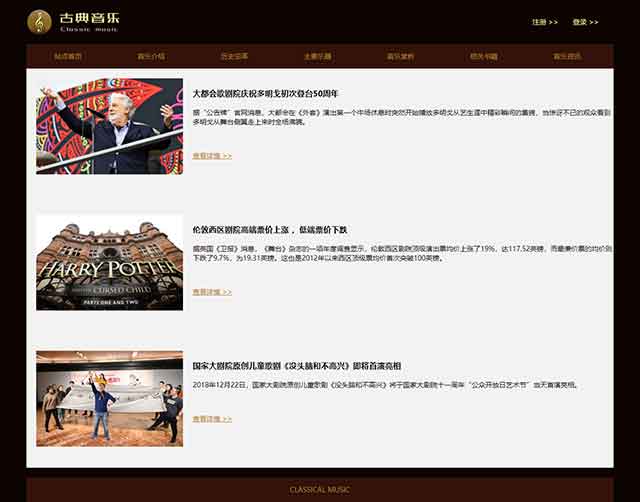Click the treble clef logo icon

pyautogui.click(x=40, y=21)
